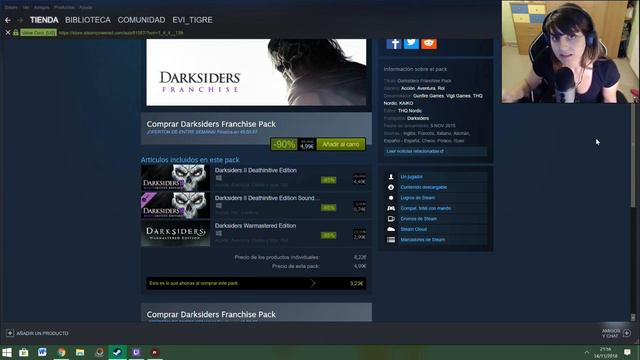Click Contenido descargable link
Viewport: 640px width, 360px height.
tap(423, 187)
